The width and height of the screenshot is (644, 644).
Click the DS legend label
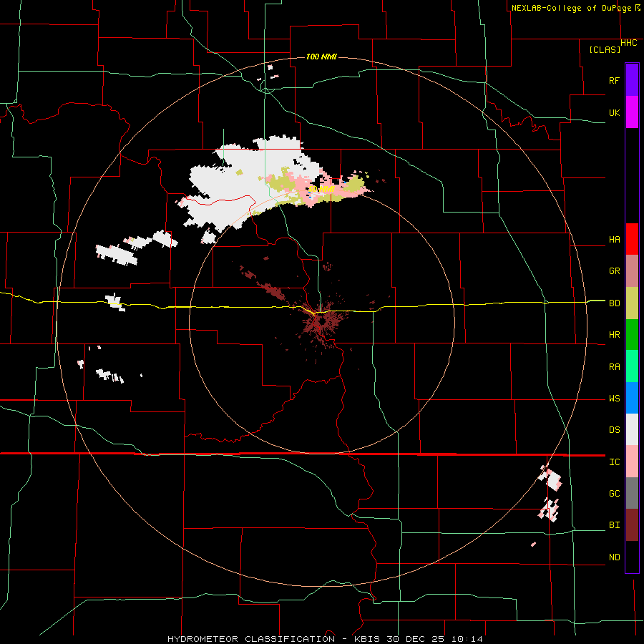coord(614,430)
